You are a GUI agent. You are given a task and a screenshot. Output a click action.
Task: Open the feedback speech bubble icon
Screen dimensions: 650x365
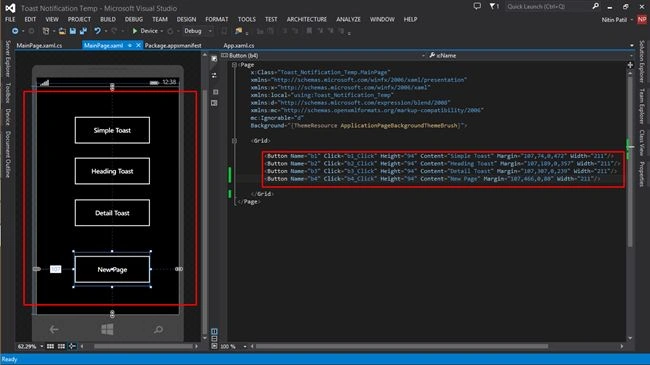coord(477,6)
